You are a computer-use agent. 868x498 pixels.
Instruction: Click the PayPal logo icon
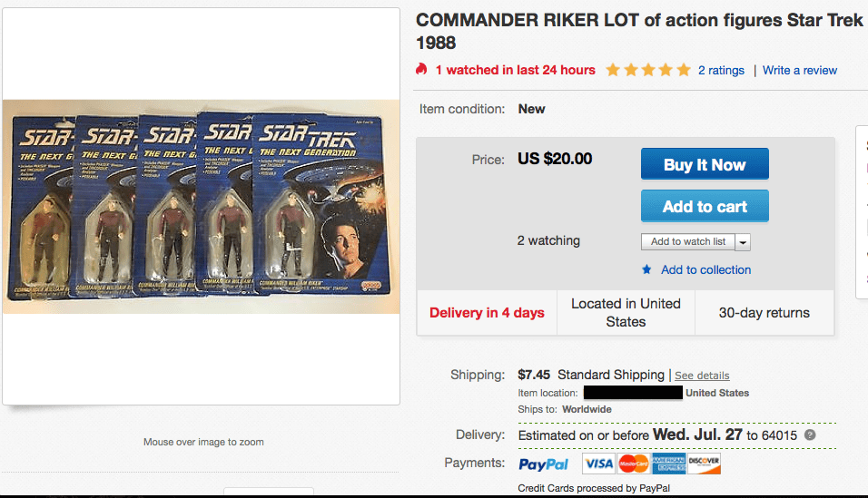(x=543, y=464)
